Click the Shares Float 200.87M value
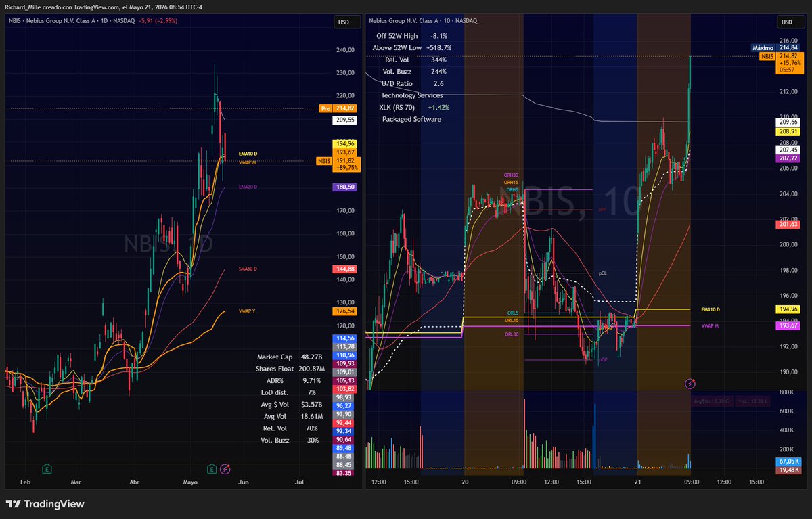Image resolution: width=812 pixels, height=519 pixels. click(x=313, y=369)
